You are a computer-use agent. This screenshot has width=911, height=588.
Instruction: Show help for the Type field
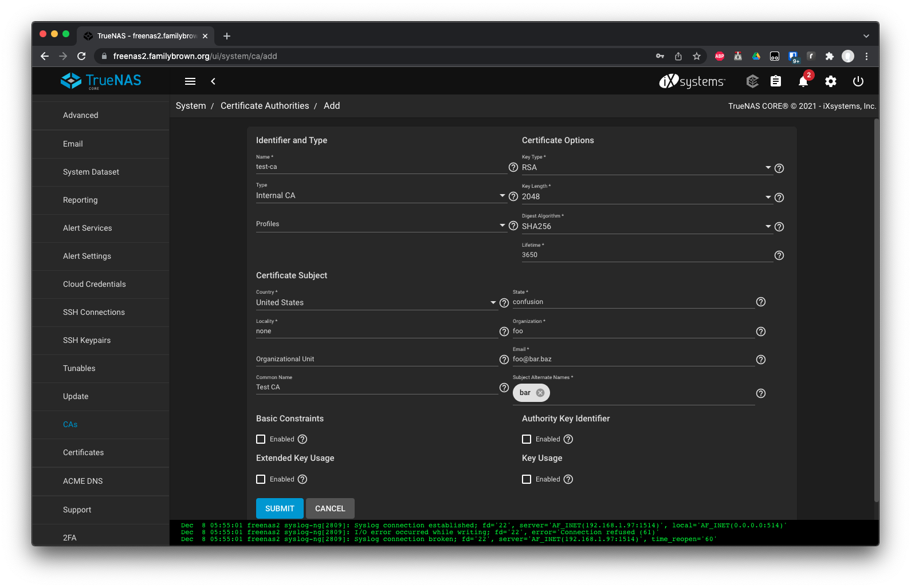(513, 196)
